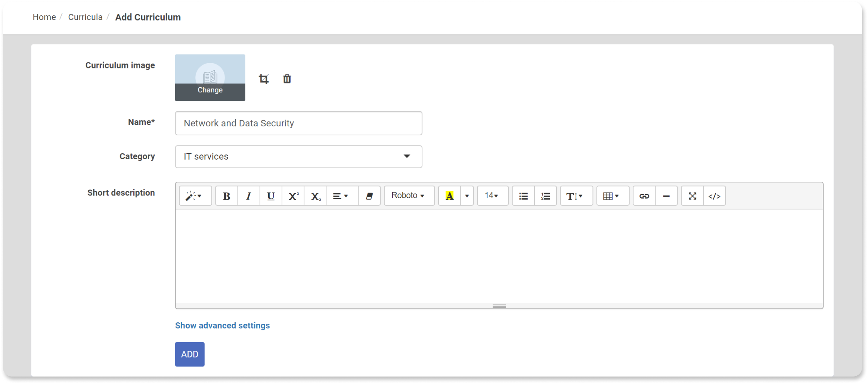Insert an unordered bullet list
868x384 pixels.
tap(523, 196)
